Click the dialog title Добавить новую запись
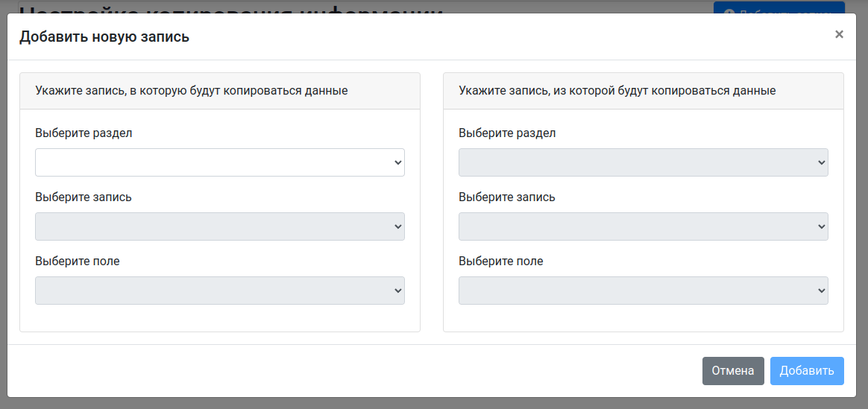Screen dimensions: 868x409 [104, 37]
